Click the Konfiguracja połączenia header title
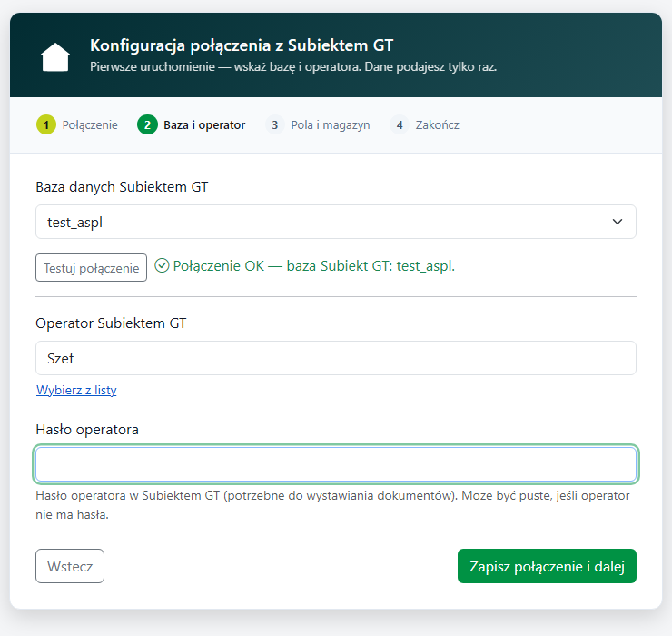The image size is (672, 636). (242, 45)
